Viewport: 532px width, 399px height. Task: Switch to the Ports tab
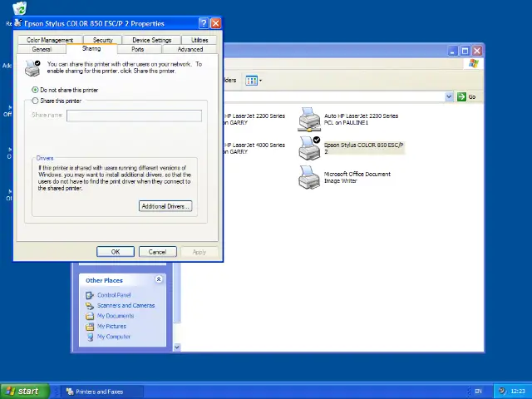click(138, 49)
